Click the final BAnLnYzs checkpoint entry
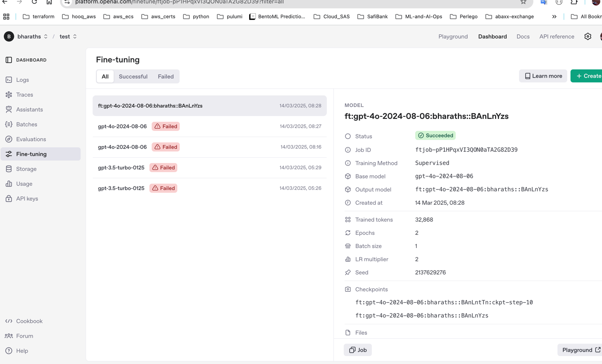Screen dimensions: 602x364 pos(421,315)
